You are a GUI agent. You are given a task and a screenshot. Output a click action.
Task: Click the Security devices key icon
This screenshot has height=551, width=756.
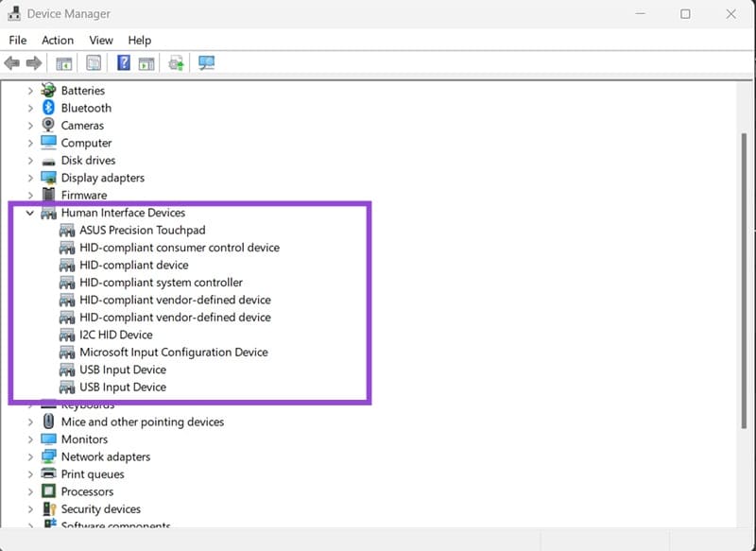pos(49,509)
